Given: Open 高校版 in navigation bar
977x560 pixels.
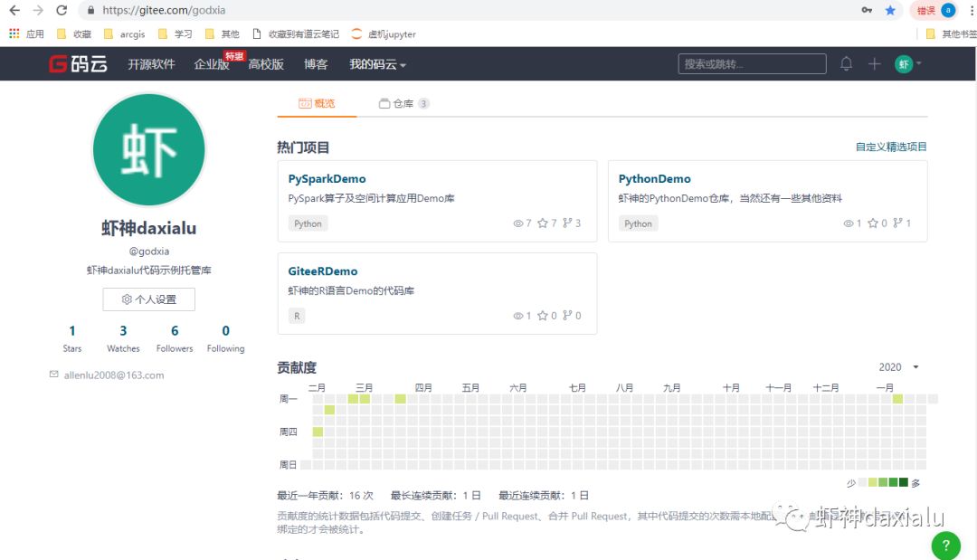Looking at the screenshot, I should (x=266, y=64).
